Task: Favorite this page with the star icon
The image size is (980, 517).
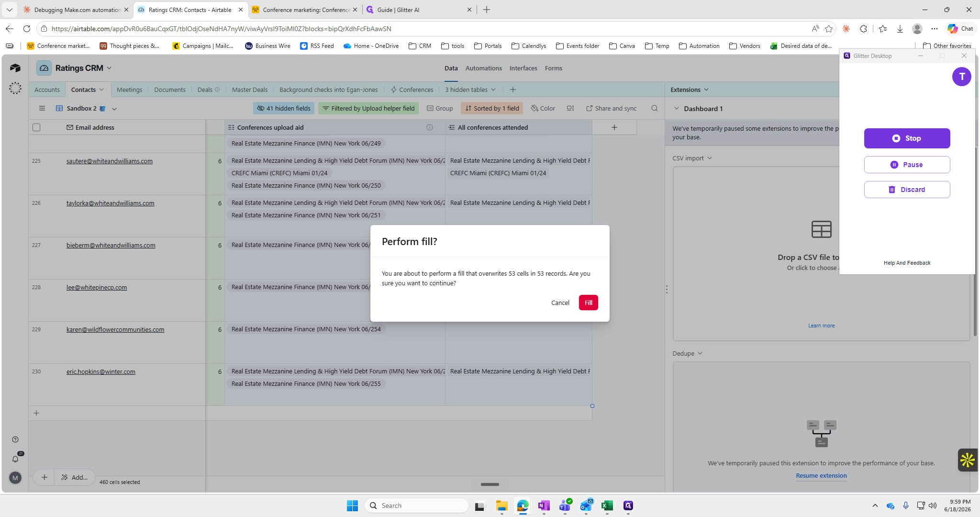Action: (829, 29)
